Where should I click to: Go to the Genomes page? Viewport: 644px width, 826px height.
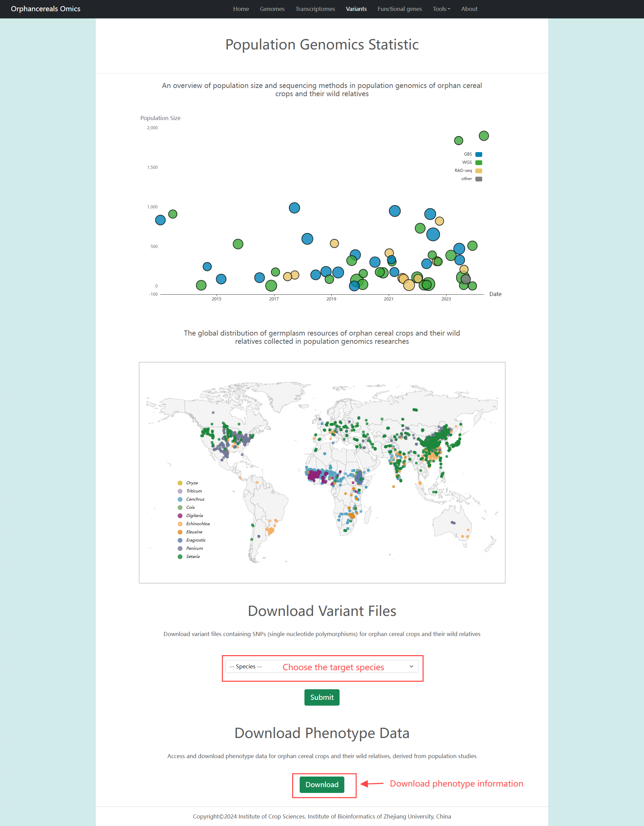(272, 9)
